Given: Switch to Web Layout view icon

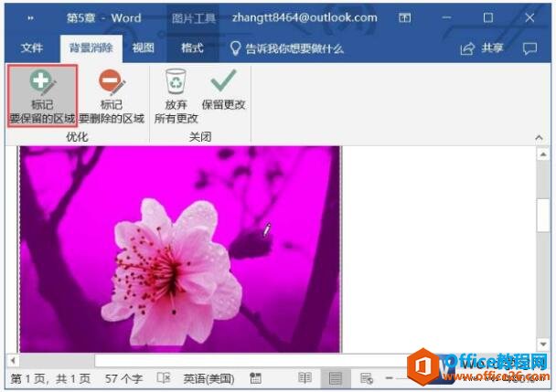Looking at the screenshot, I should pos(366,378).
